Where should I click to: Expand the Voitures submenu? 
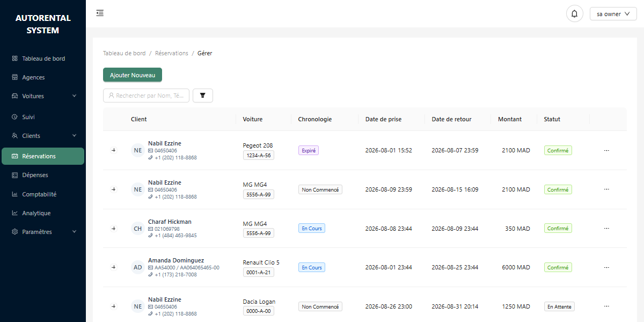click(x=43, y=96)
